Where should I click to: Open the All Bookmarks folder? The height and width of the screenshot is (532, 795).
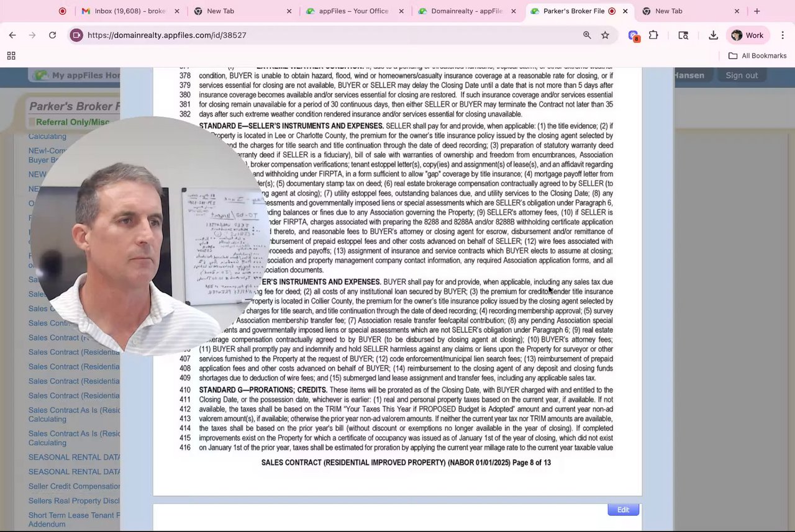[x=757, y=56]
